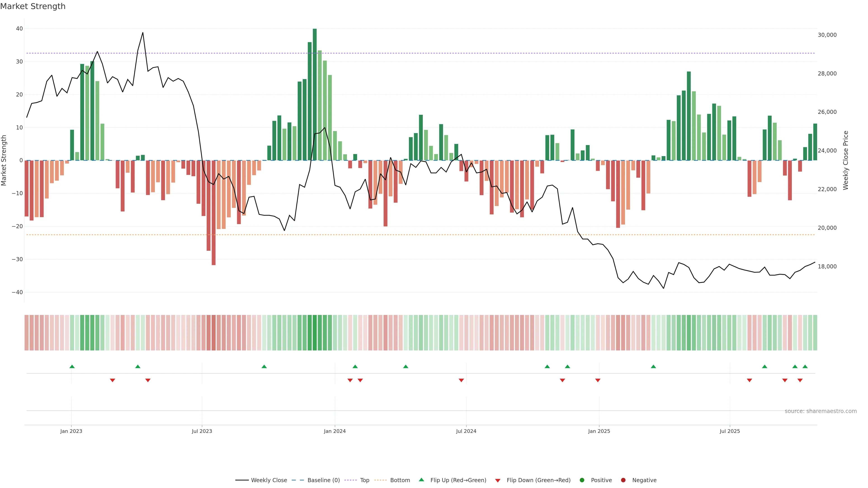Click the darkest green heatmap strip cell

tap(315, 332)
